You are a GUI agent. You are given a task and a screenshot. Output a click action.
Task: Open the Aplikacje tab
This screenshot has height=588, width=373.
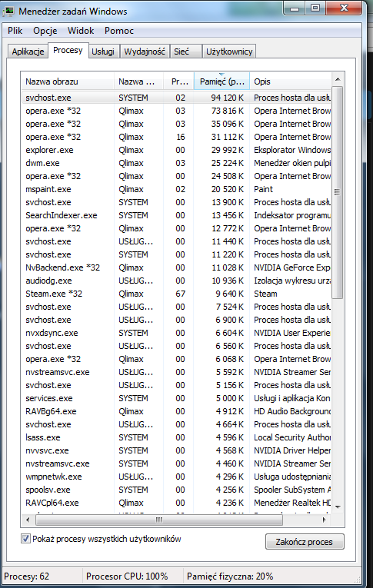(x=28, y=51)
